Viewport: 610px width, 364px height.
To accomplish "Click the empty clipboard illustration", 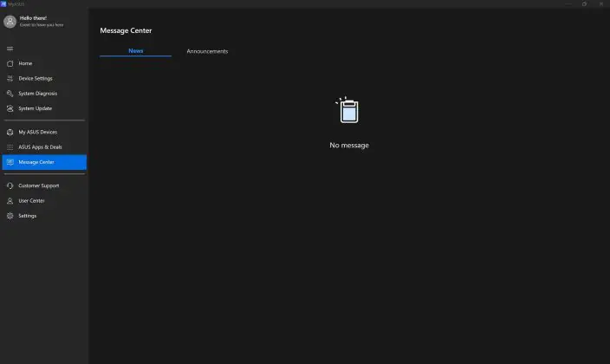I will pos(348,110).
